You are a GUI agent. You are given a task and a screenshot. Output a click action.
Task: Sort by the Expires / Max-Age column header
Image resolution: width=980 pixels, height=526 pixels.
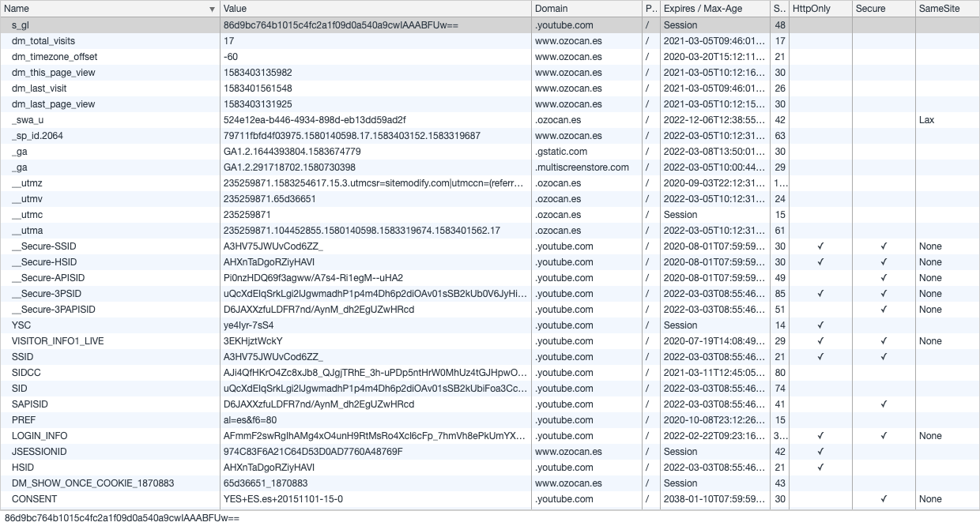(714, 9)
